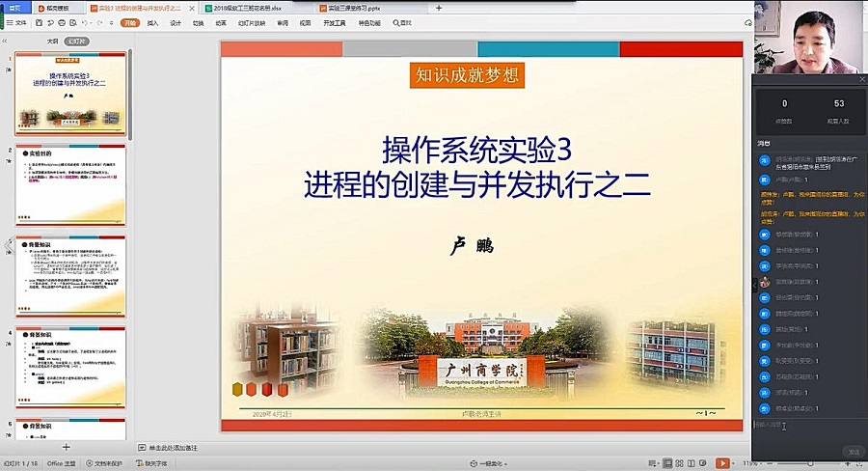The width and height of the screenshot is (868, 471).
Task: Open the 文件 menu
Action: [17, 22]
